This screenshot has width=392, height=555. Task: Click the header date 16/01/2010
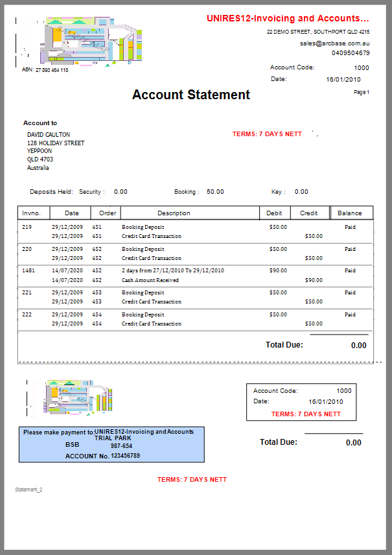click(343, 79)
